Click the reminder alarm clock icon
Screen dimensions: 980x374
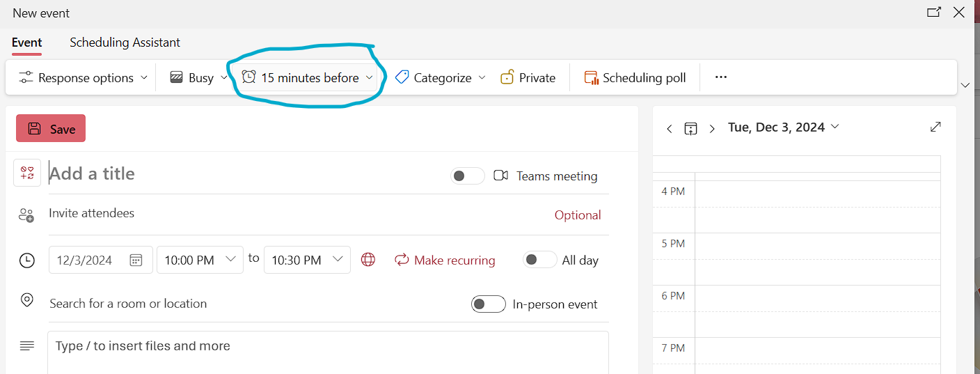(248, 77)
